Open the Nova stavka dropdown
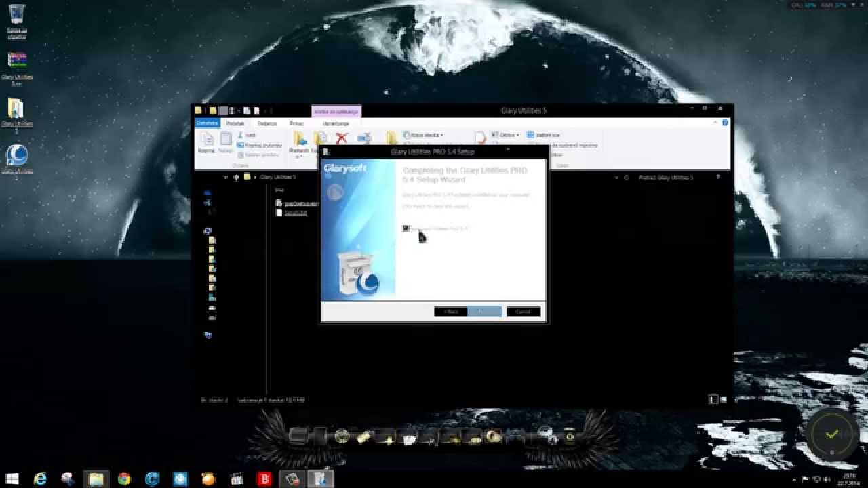 tap(423, 136)
